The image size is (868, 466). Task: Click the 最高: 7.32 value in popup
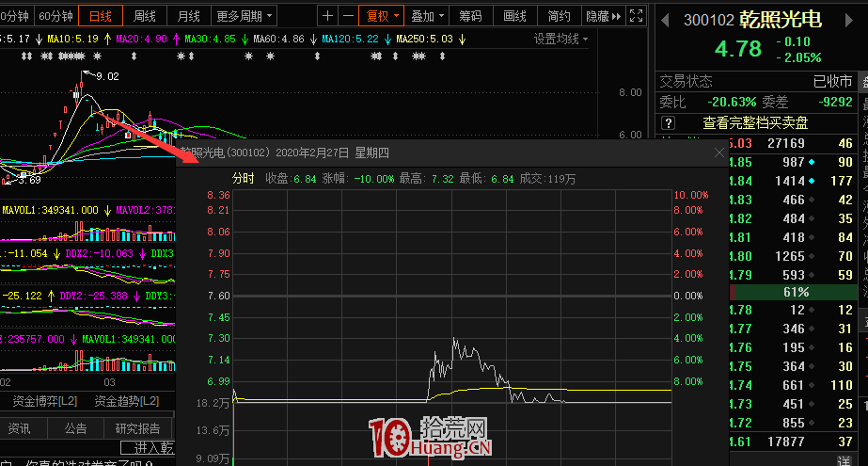[x=426, y=179]
